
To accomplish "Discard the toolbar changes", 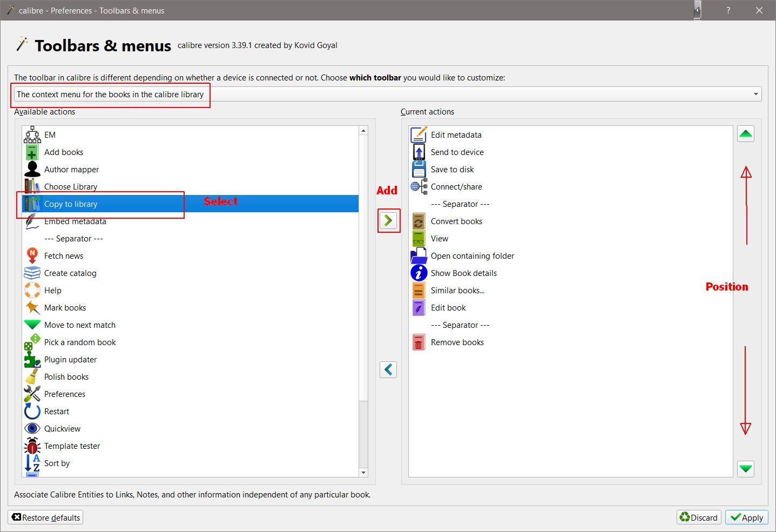I will pos(699,517).
